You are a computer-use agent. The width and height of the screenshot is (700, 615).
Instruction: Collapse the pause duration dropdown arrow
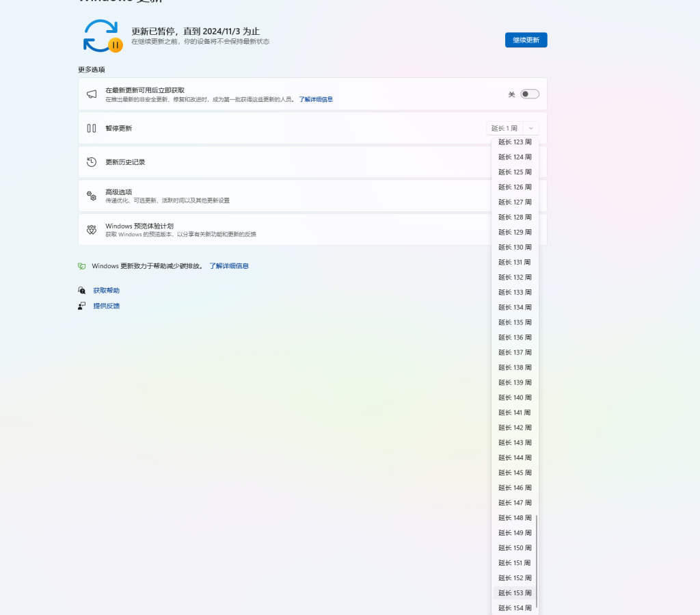tap(530, 128)
